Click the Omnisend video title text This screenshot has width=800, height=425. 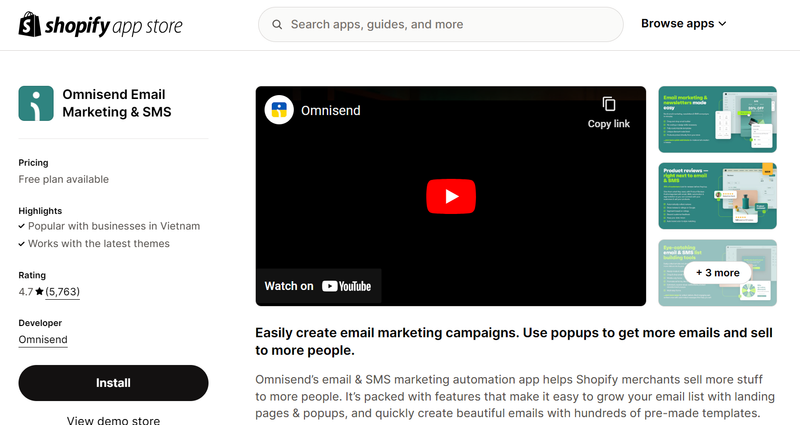[331, 110]
